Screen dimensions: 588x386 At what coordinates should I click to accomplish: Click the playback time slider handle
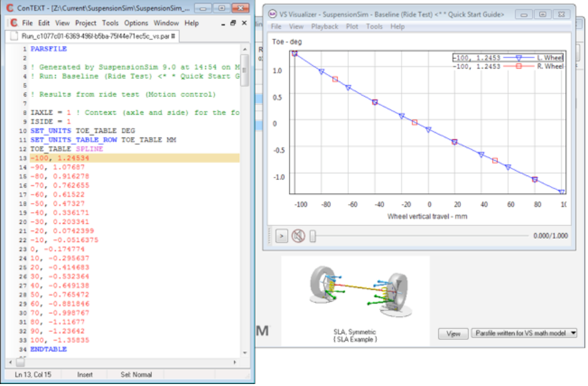(313, 236)
